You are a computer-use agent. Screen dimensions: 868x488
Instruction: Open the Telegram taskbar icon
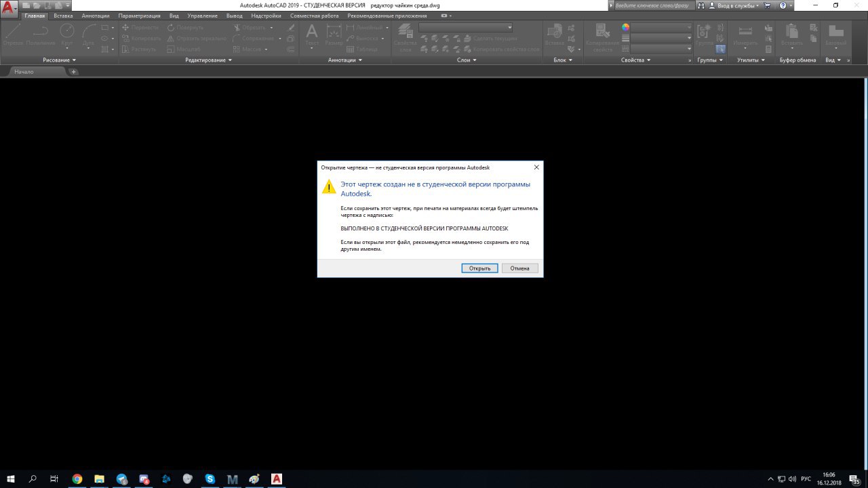[x=121, y=479]
